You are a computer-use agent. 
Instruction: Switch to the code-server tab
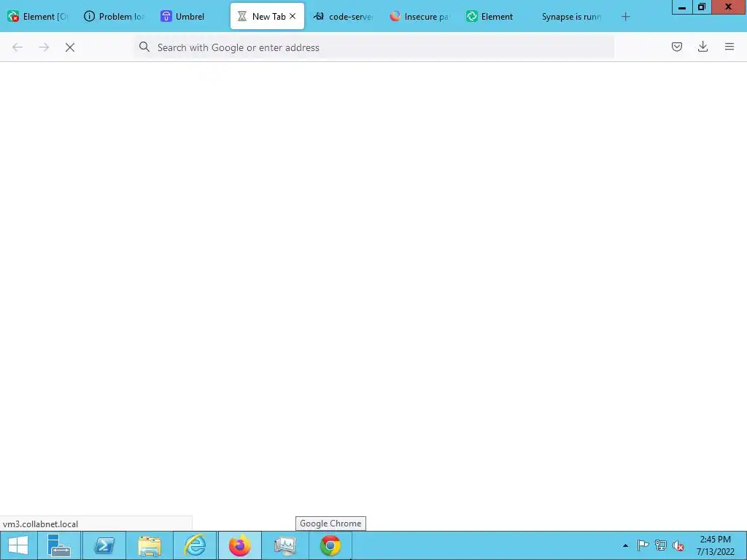344,17
